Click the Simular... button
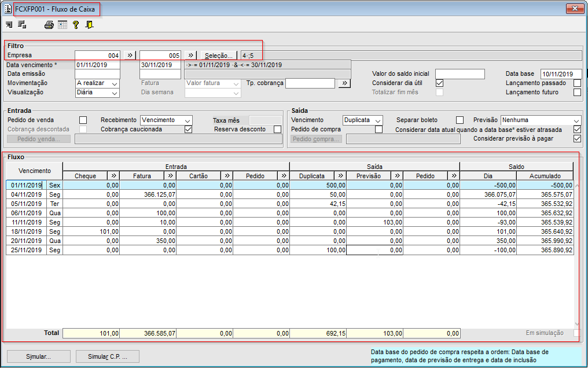The width and height of the screenshot is (588, 368). (x=38, y=356)
